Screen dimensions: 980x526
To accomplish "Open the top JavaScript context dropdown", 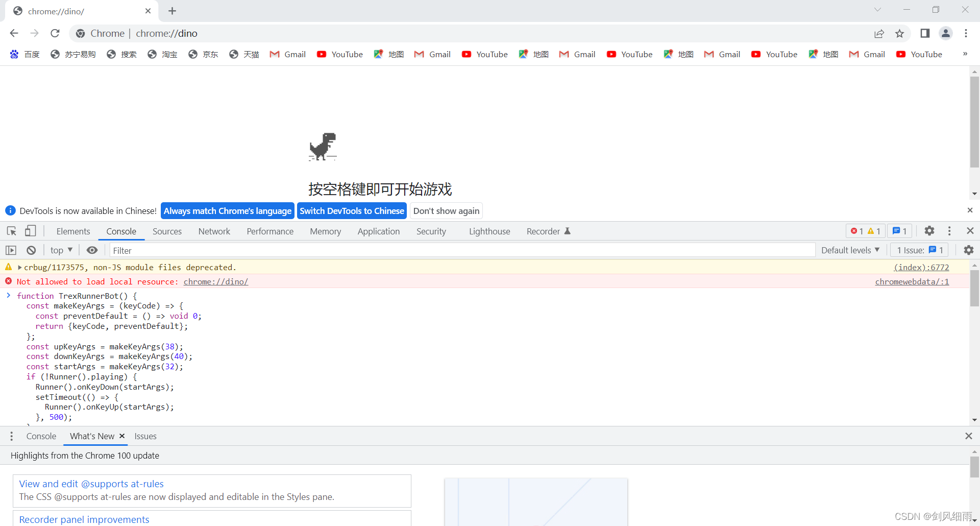I will [61, 250].
